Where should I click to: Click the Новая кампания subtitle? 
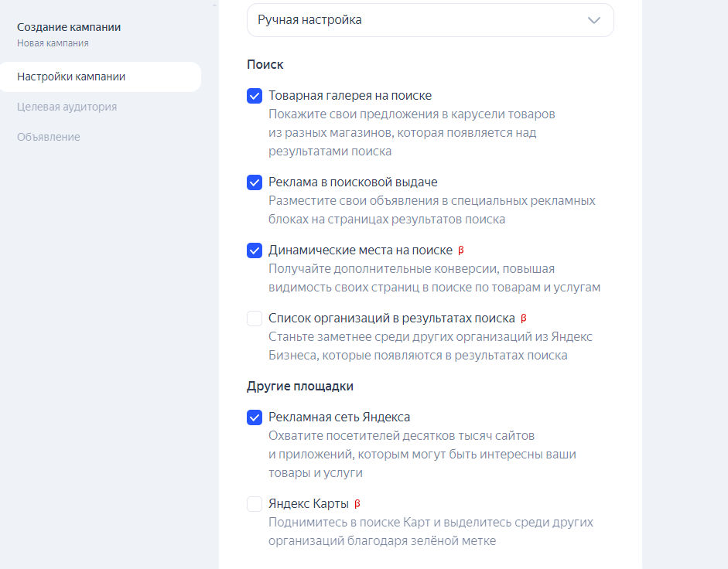53,43
